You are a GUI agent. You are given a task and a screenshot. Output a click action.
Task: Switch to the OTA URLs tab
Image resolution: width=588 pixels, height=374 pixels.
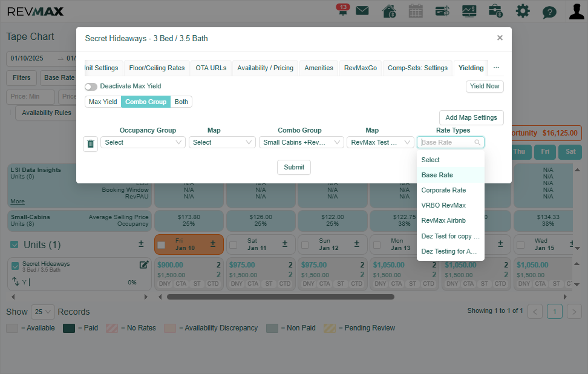211,68
